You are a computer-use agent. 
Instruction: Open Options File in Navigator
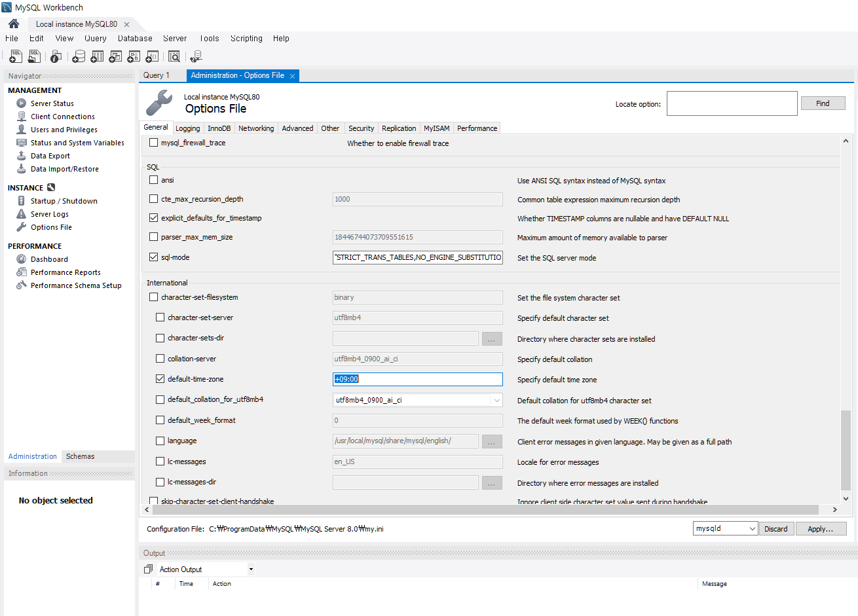coord(51,227)
